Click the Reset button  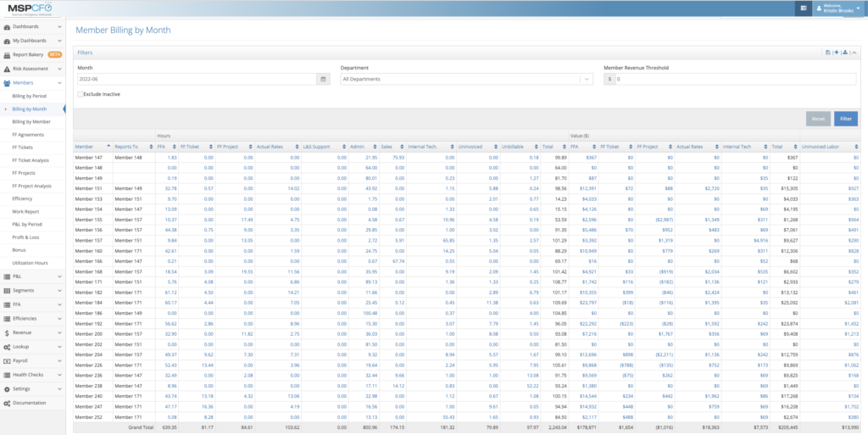[x=818, y=119]
